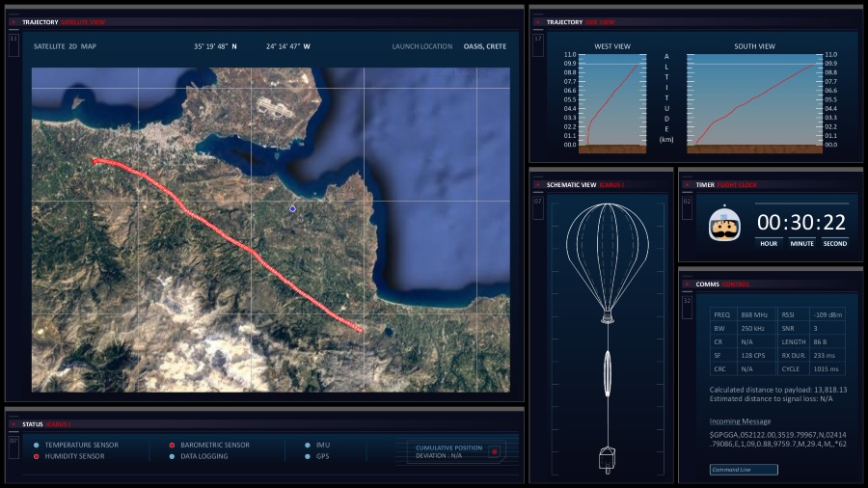Click the MINUTE label under the clock

[801, 243]
